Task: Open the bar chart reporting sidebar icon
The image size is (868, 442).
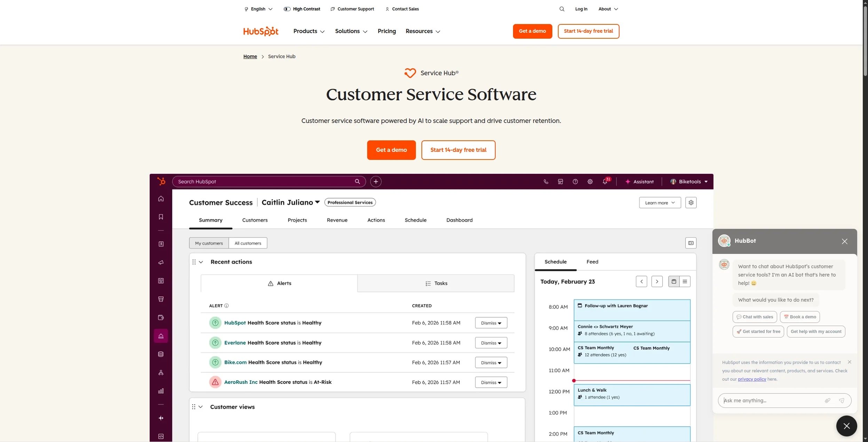Action: 161,391
